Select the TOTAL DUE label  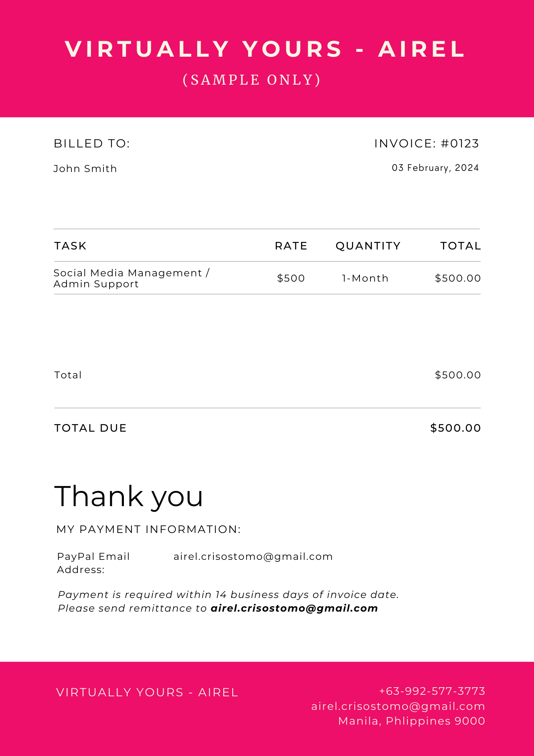click(91, 428)
